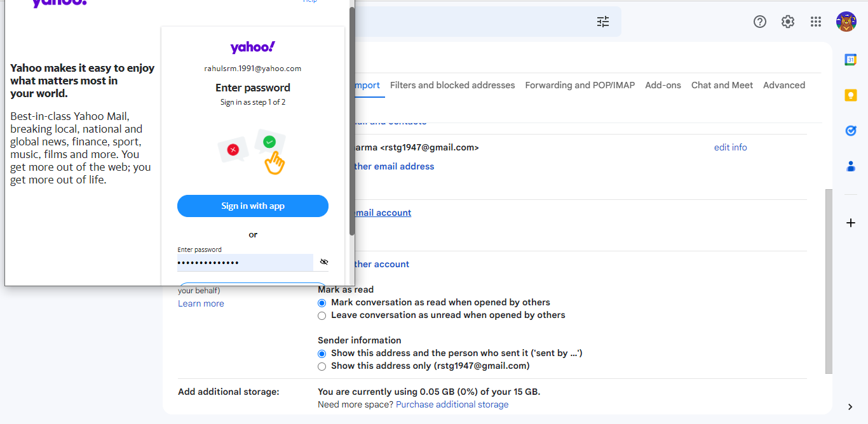868x424 pixels.
Task: Open the Google apps grid
Action: pos(816,22)
